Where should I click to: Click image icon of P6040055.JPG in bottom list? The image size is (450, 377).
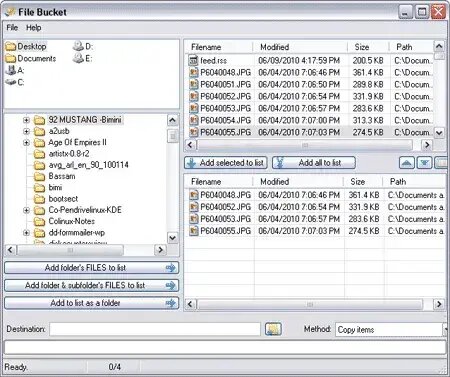point(194,231)
